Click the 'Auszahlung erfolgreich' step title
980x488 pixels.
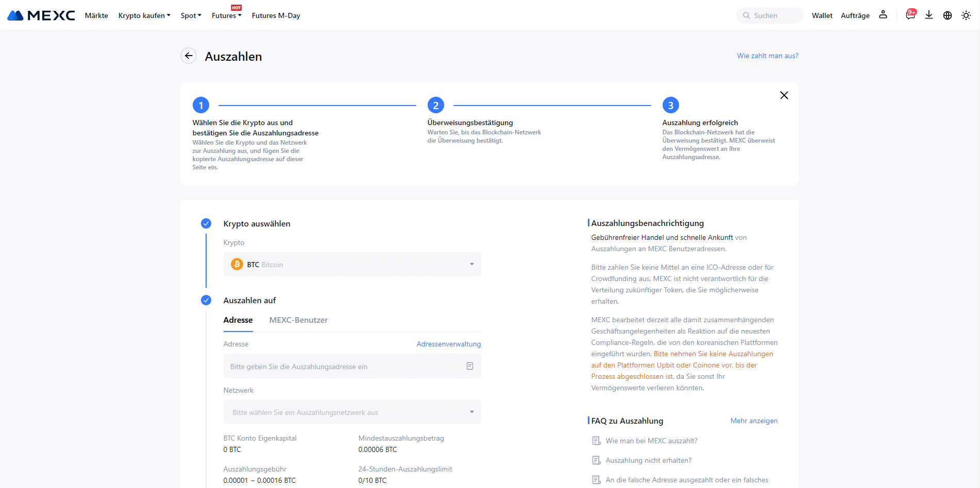(700, 123)
